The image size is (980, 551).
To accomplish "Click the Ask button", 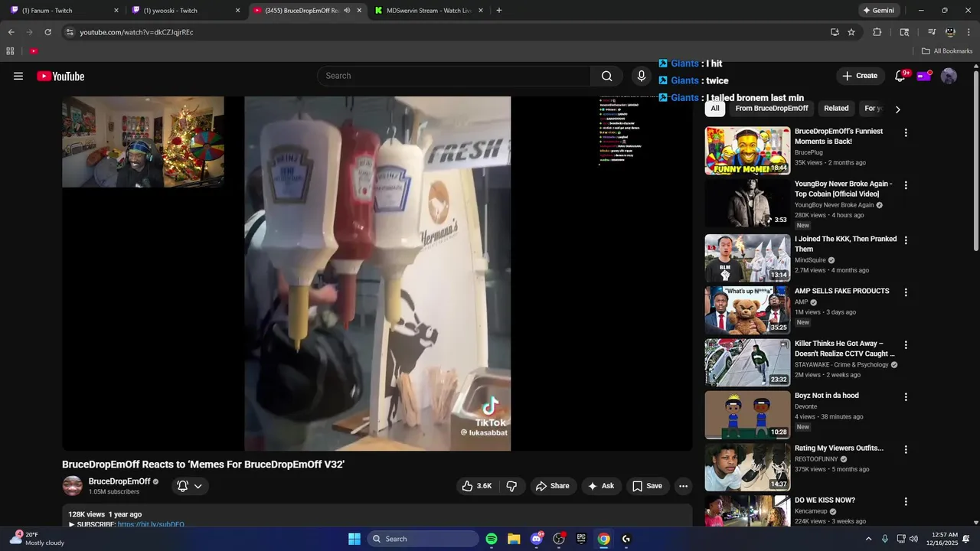I will point(601,486).
